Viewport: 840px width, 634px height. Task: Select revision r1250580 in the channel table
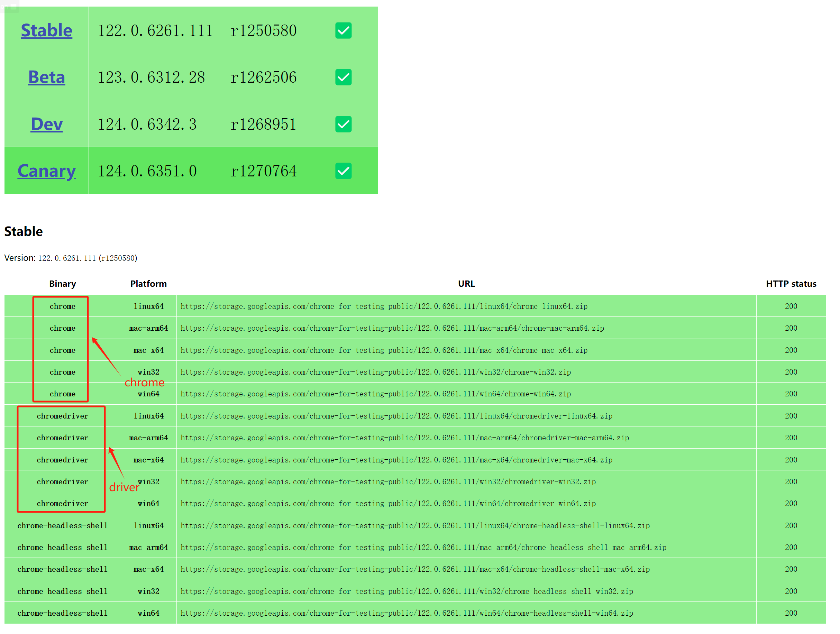(265, 30)
